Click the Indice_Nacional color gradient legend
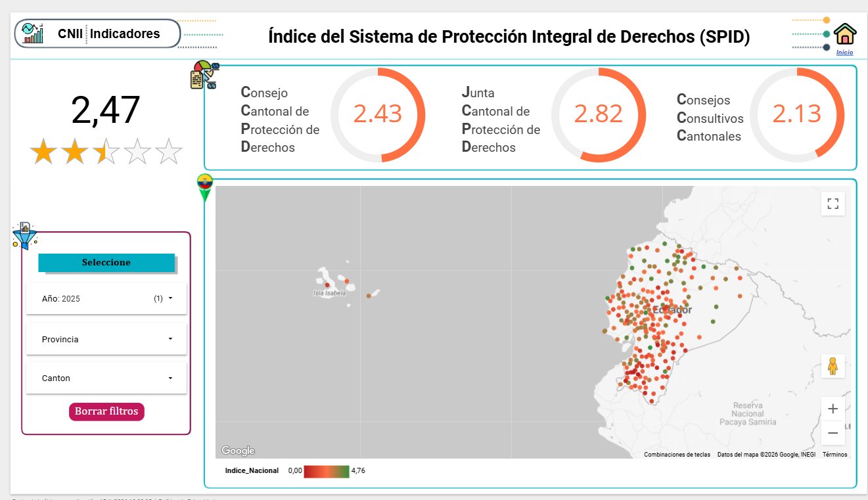The width and height of the screenshot is (868, 500). [x=326, y=470]
